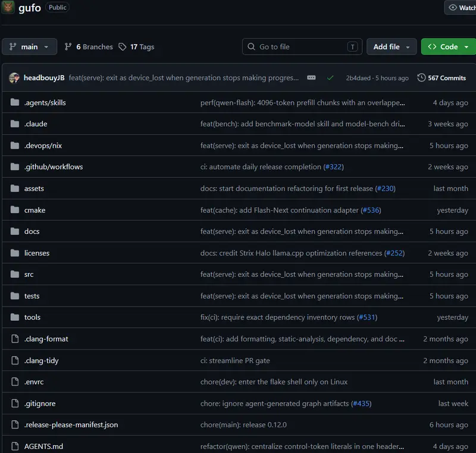Open the tests folder
476x453 pixels.
pyautogui.click(x=32, y=296)
